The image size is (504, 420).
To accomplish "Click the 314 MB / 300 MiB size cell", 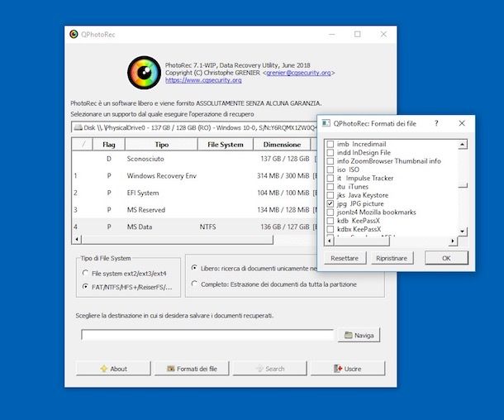I will pos(283,176).
